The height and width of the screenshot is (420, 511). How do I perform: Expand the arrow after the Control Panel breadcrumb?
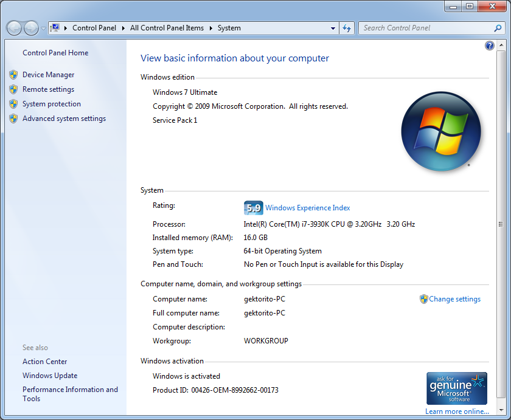pos(123,28)
